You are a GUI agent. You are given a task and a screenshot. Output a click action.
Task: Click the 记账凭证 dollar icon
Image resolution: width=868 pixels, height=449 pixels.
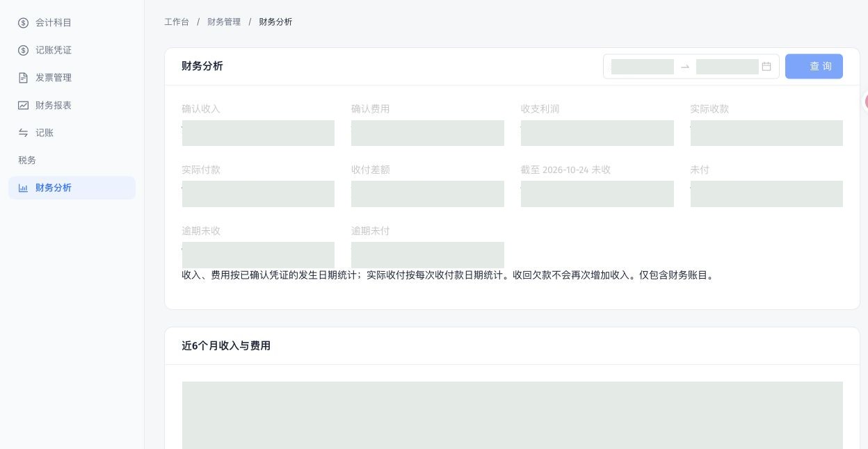coord(23,50)
